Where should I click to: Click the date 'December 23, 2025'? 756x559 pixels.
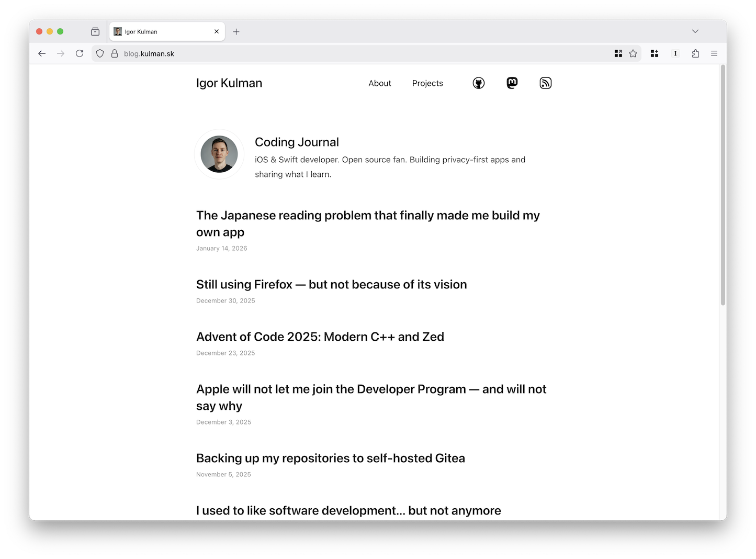coord(225,353)
